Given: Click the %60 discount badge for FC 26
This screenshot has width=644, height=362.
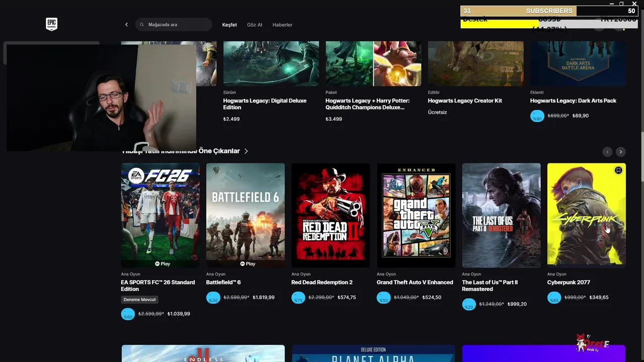Looking at the screenshot, I should tap(128, 314).
